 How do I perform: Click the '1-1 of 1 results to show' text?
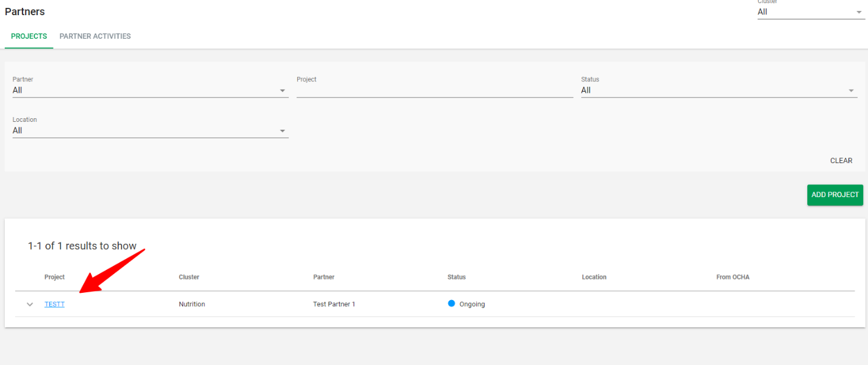coord(82,246)
